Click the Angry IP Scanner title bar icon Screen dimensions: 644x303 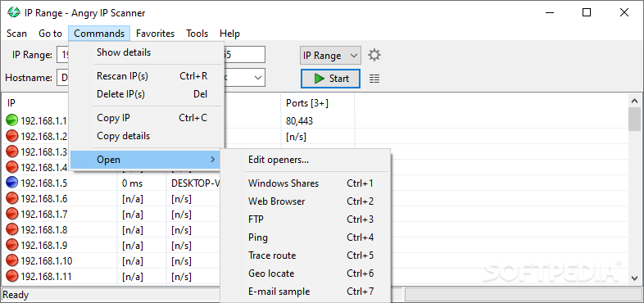point(14,13)
